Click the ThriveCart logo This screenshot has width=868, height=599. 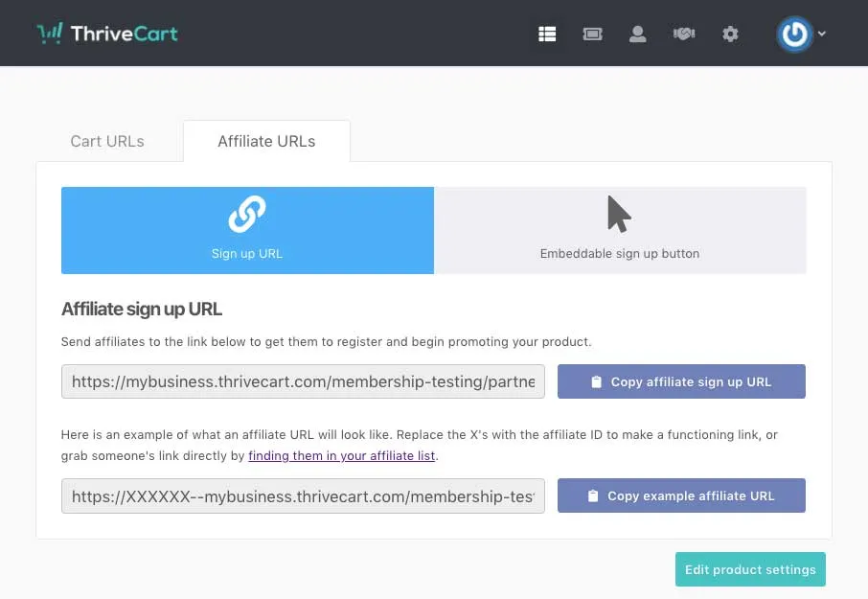(x=106, y=33)
